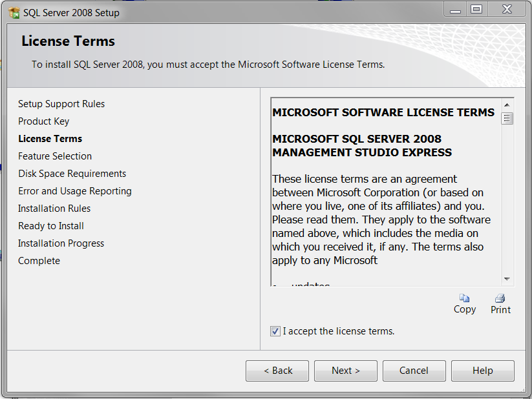Image resolution: width=532 pixels, height=399 pixels.
Task: Go back with the '< Back' button
Action: [x=277, y=371]
